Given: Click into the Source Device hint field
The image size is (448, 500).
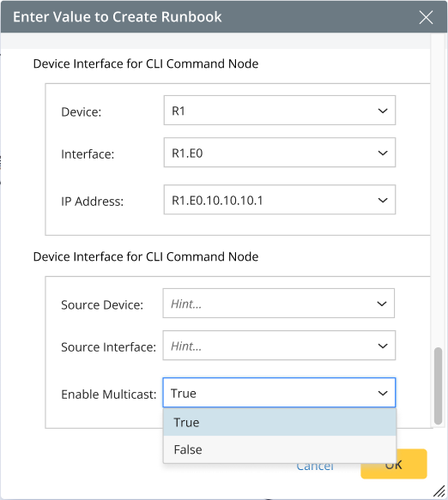Looking at the screenshot, I should click(279, 304).
